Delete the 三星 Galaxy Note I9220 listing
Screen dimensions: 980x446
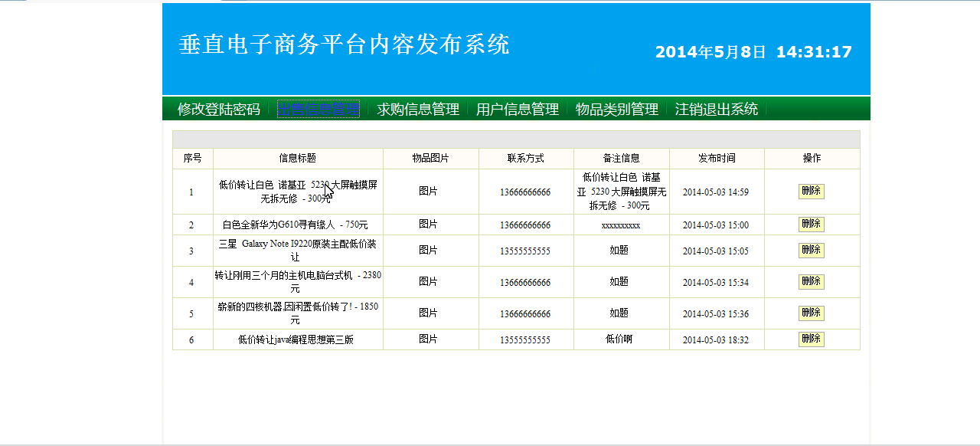[812, 250]
